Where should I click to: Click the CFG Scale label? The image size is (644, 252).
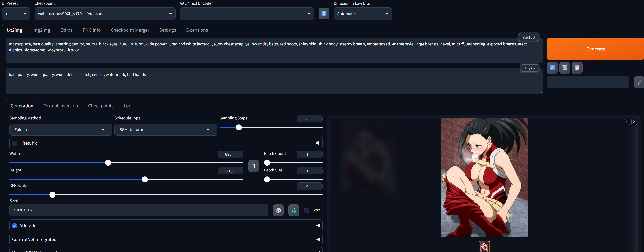pos(18,185)
